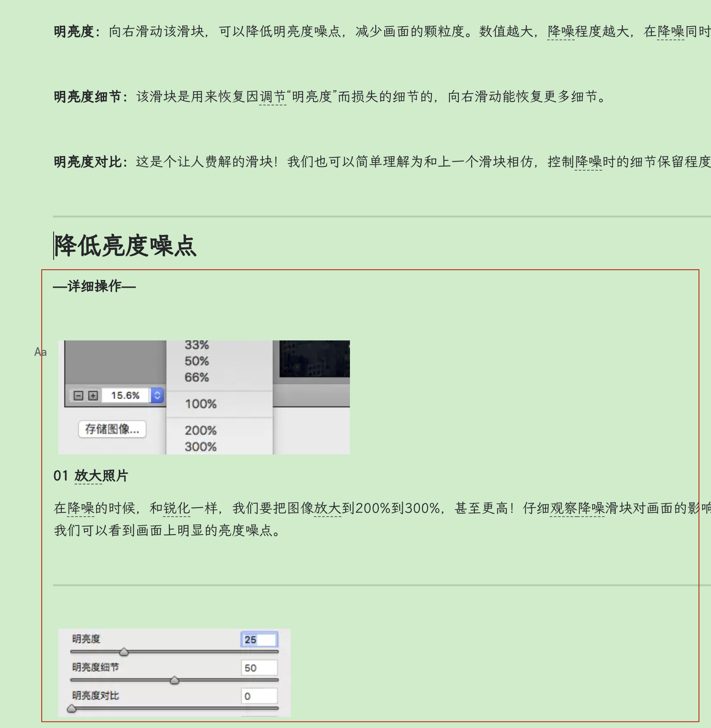Click the 明亮度细节 label in the slider panel image
The image size is (711, 728).
point(95,667)
